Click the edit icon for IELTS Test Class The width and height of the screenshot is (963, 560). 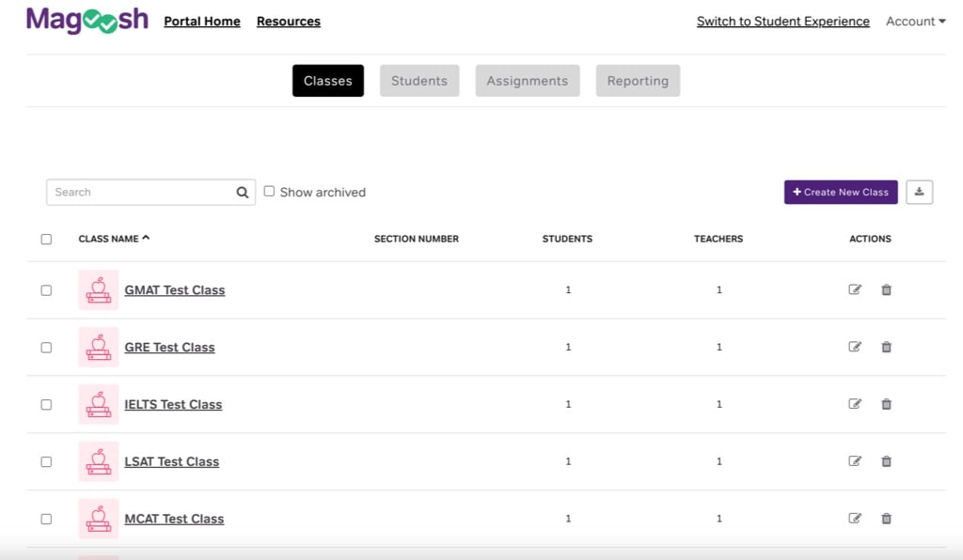tap(855, 405)
